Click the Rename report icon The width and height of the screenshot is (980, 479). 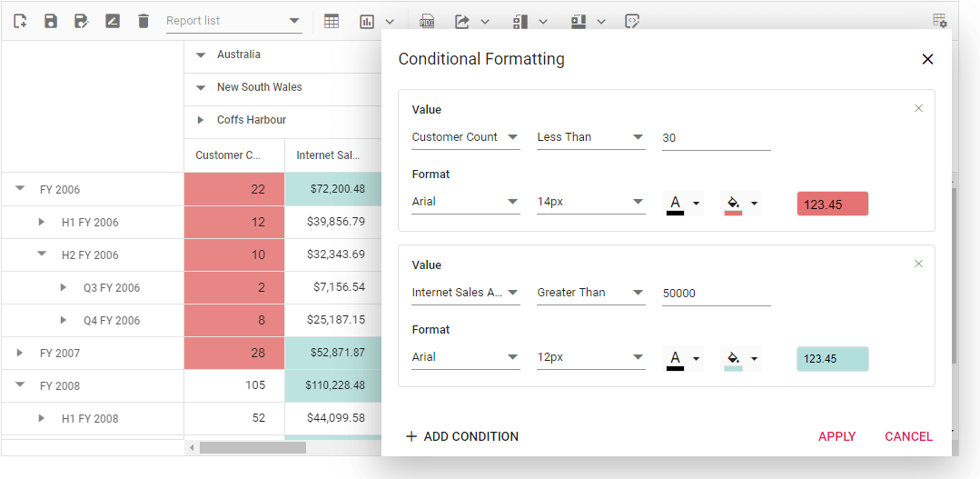pos(113,21)
